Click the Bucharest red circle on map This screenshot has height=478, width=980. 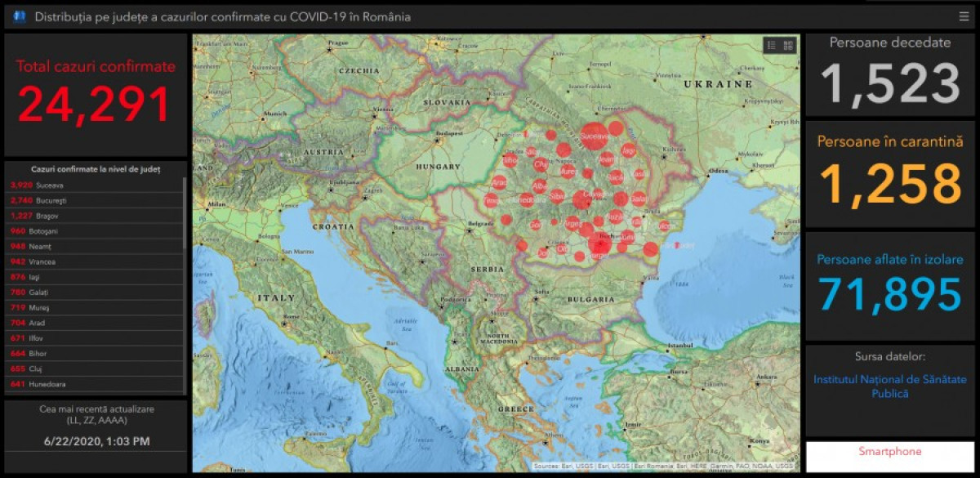coord(600,244)
